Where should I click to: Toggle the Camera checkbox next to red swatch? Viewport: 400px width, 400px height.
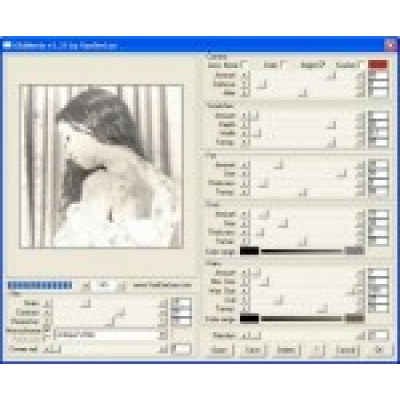pyautogui.click(x=360, y=65)
